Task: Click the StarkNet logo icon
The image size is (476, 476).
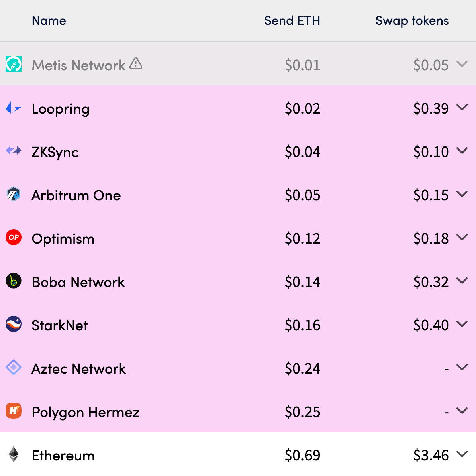Action: 14,324
